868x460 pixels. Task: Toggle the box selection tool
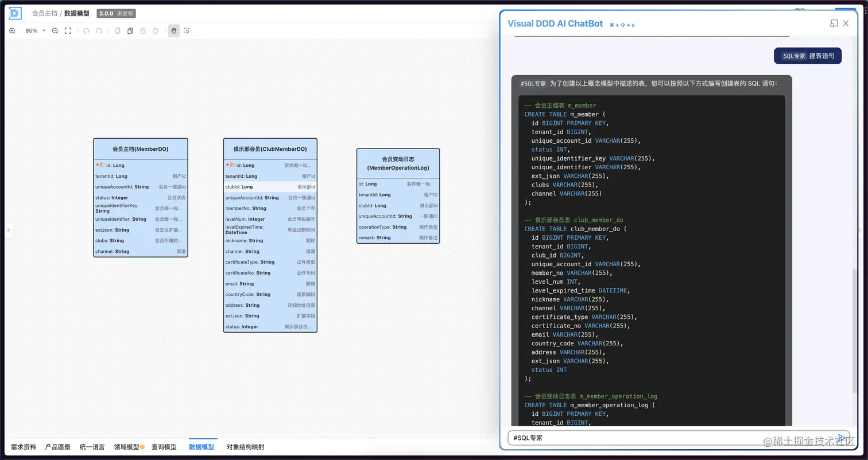tap(187, 31)
